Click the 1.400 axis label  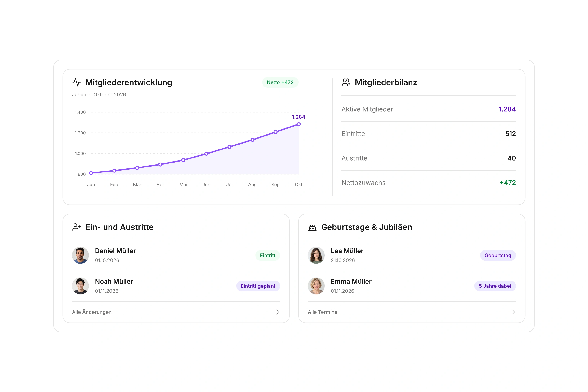[x=80, y=112]
